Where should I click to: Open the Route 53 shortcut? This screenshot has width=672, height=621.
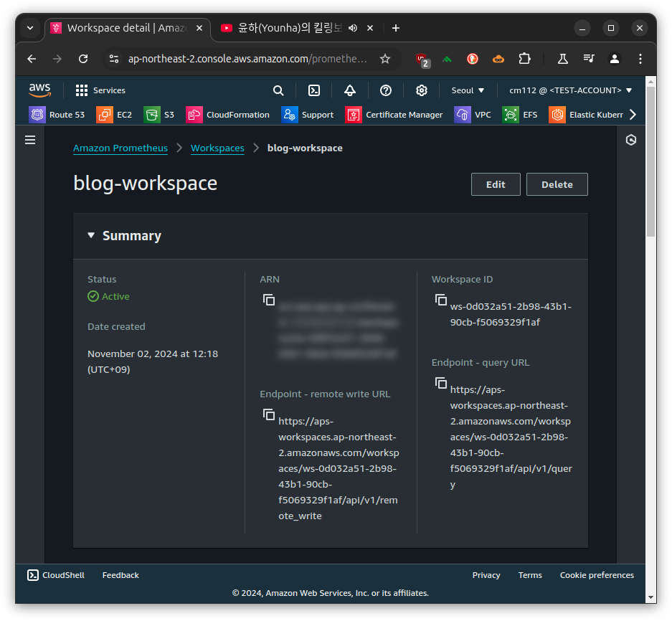(x=57, y=115)
